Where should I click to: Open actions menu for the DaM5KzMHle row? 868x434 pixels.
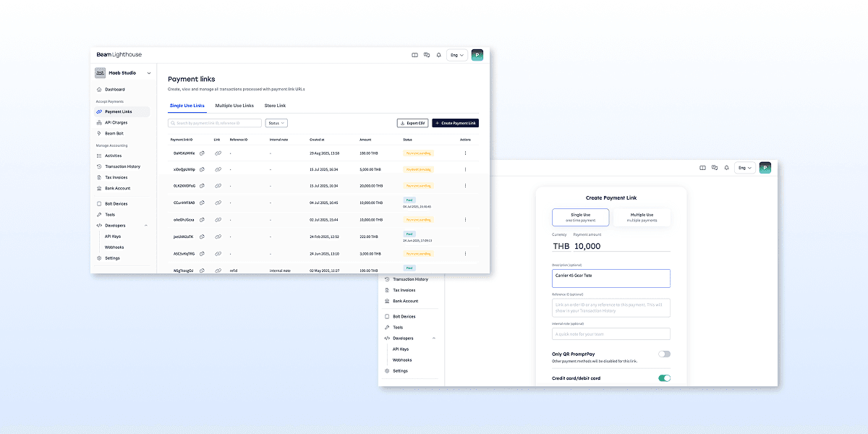click(x=465, y=153)
